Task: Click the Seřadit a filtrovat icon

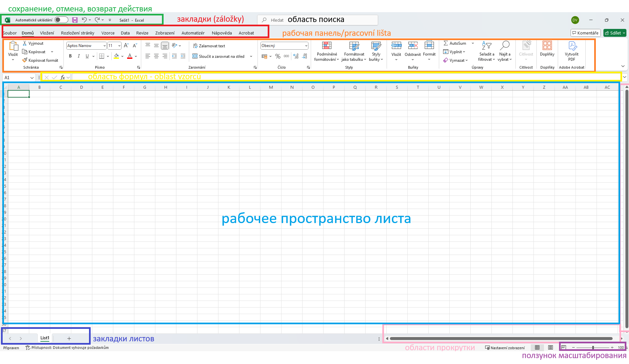Action: 486,52
